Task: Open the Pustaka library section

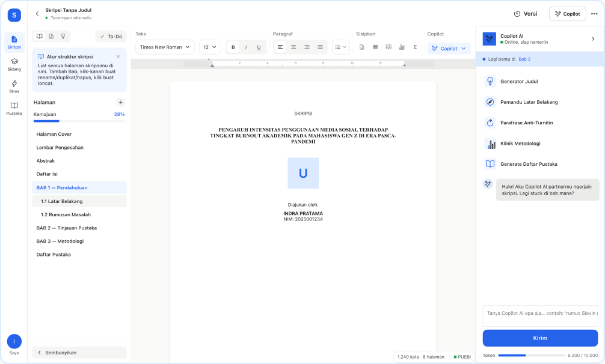Action: click(14, 109)
